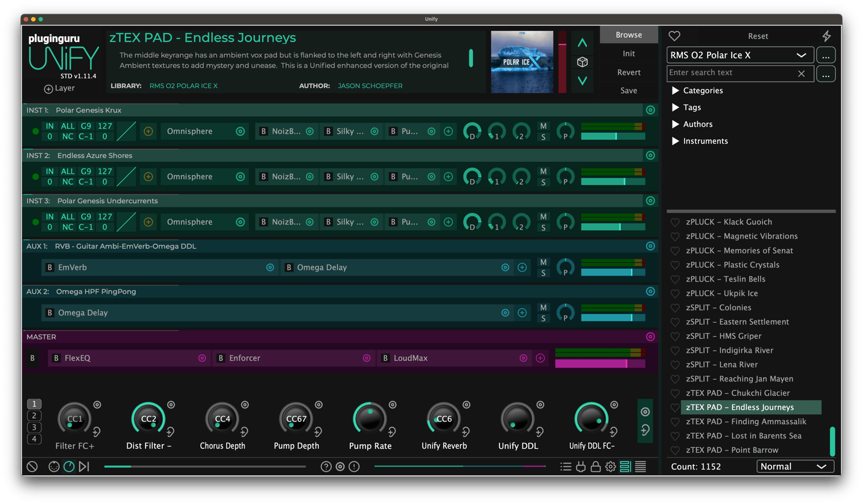Bypass the Enforcer plugin on MASTER
This screenshot has width=863, height=504.
click(221, 358)
